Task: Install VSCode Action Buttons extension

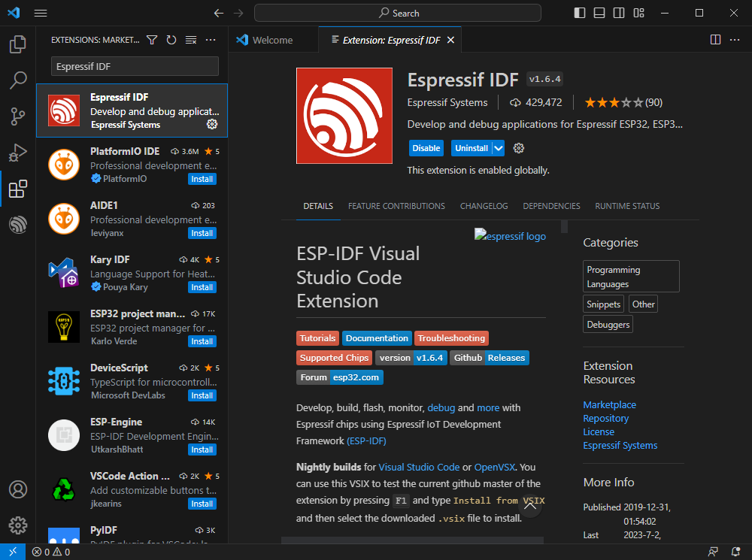Action: (x=202, y=504)
